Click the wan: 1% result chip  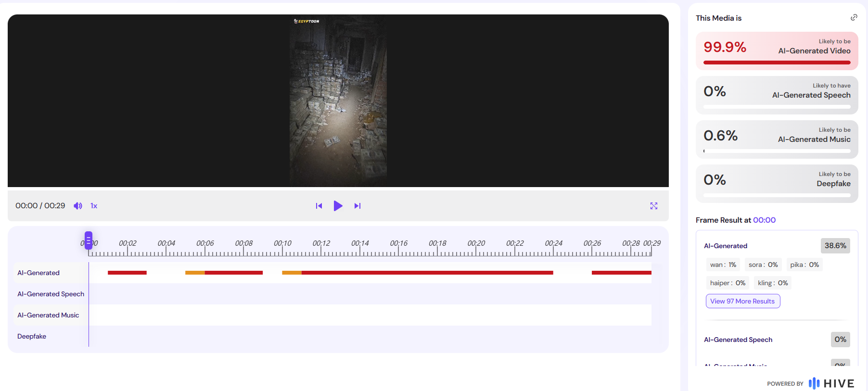coord(723,265)
